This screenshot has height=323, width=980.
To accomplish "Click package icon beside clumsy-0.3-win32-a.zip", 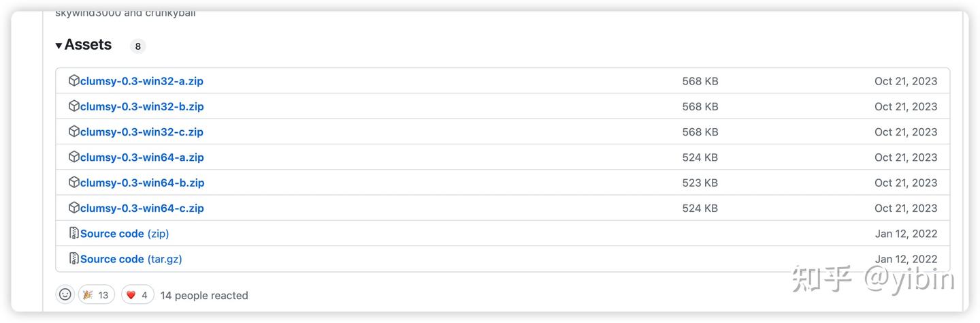I will tap(74, 80).
